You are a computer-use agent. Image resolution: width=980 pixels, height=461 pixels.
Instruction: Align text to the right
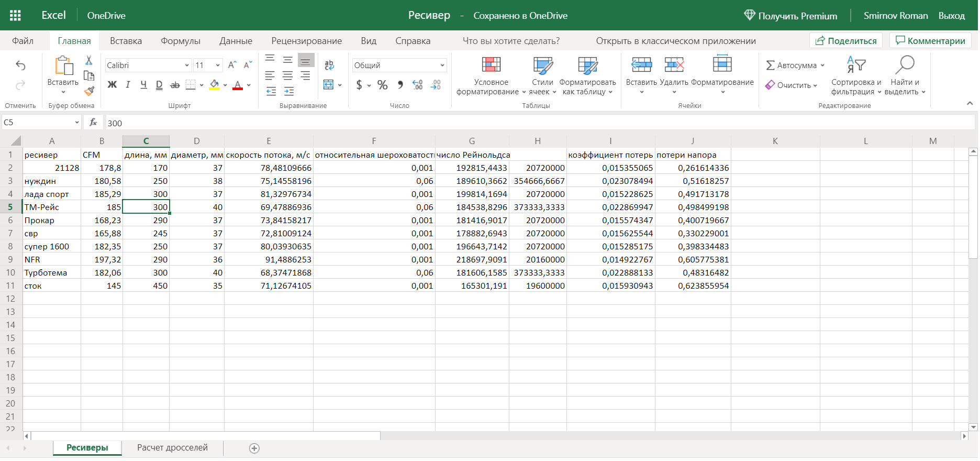pos(306,76)
